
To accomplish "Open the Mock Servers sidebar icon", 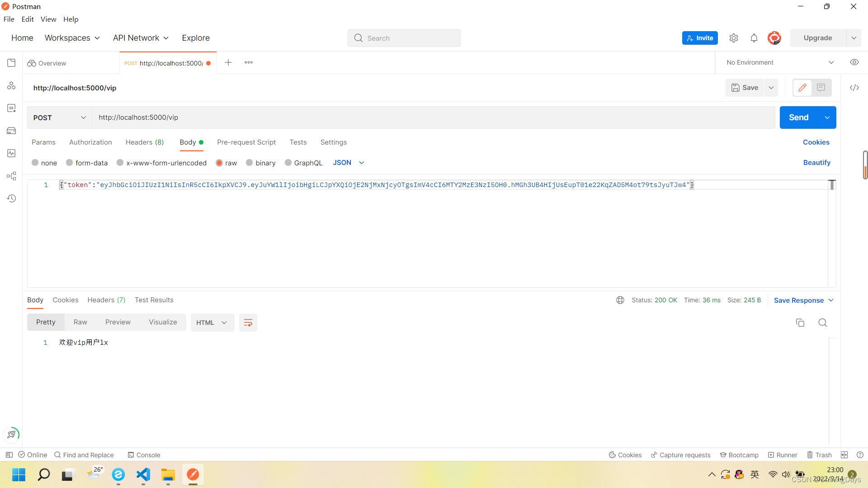I will 11,131.
